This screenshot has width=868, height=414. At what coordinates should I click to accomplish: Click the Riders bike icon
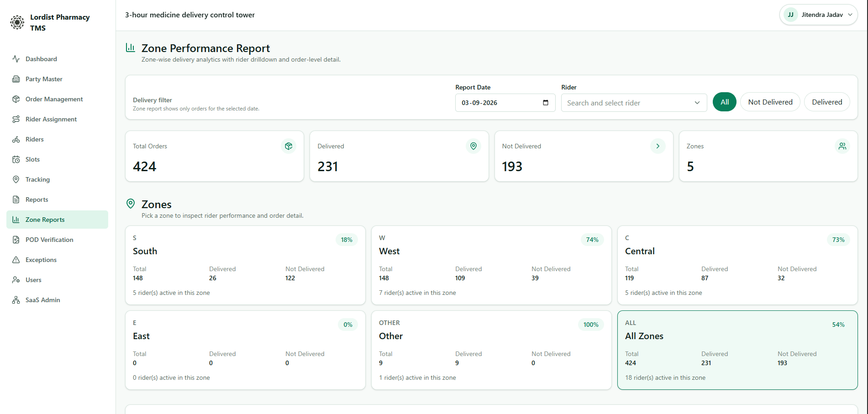click(16, 139)
